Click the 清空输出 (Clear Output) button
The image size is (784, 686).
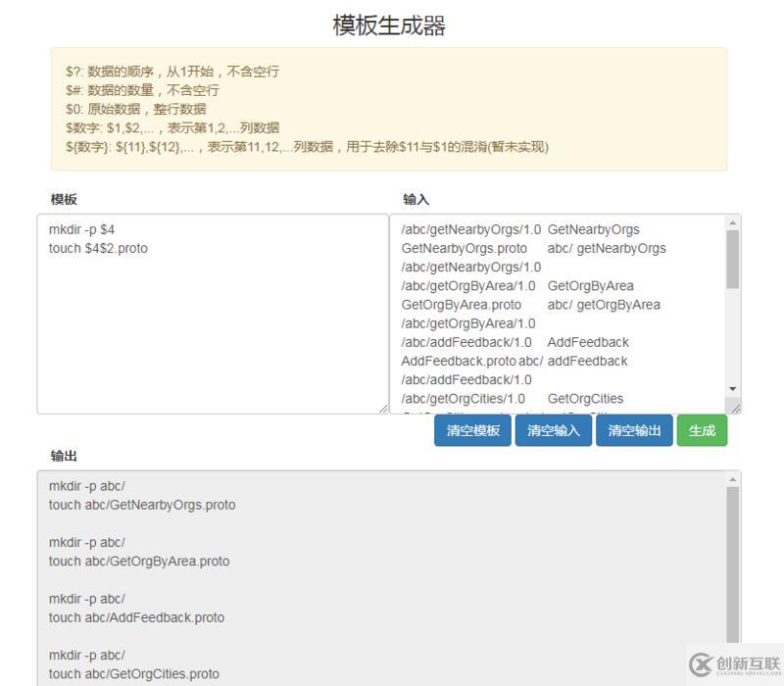click(632, 430)
